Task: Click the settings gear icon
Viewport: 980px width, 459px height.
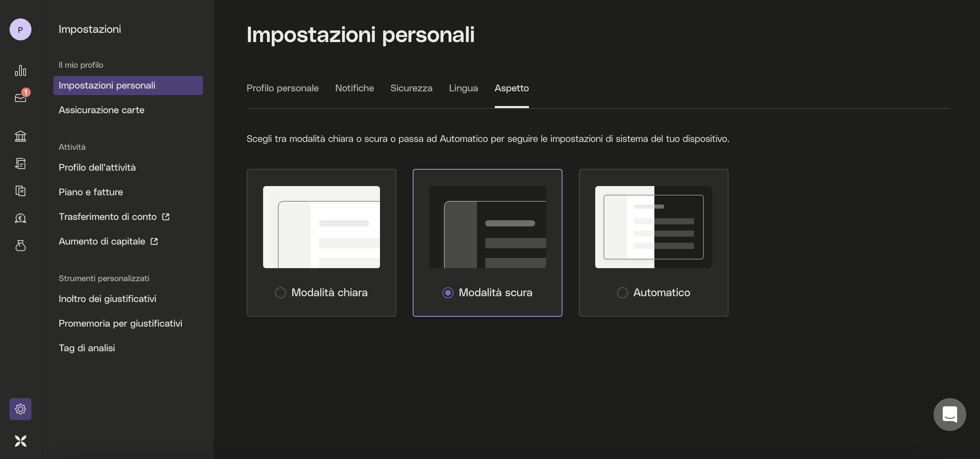Action: [21, 409]
